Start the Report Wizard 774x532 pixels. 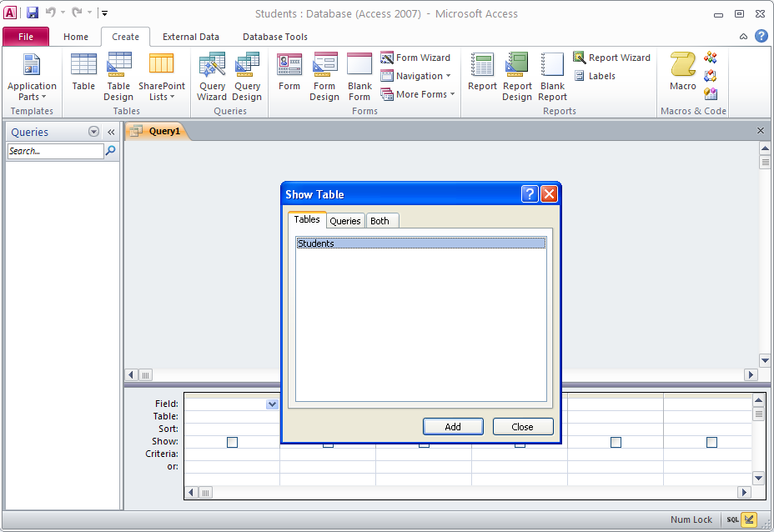611,58
